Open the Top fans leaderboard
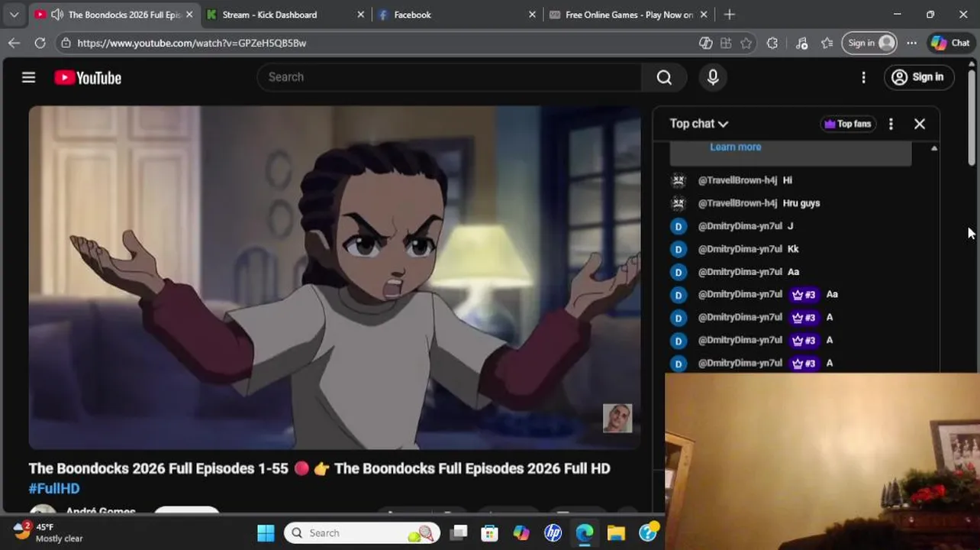This screenshot has width=980, height=550. pos(847,124)
